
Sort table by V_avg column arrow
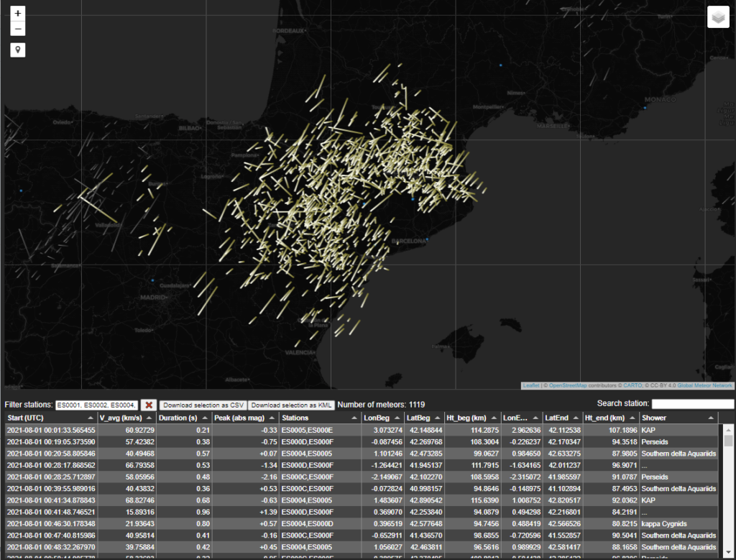tap(150, 418)
